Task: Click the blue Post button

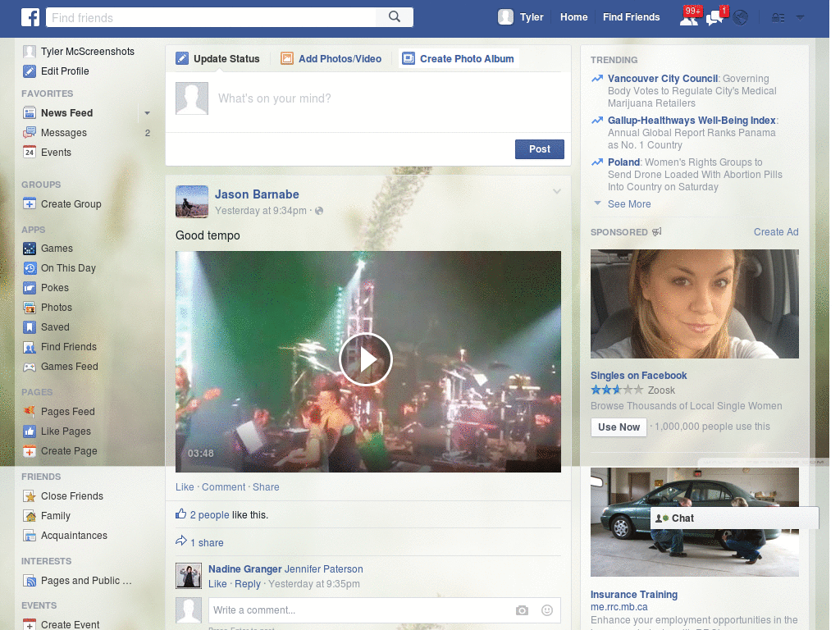Action: [x=540, y=149]
